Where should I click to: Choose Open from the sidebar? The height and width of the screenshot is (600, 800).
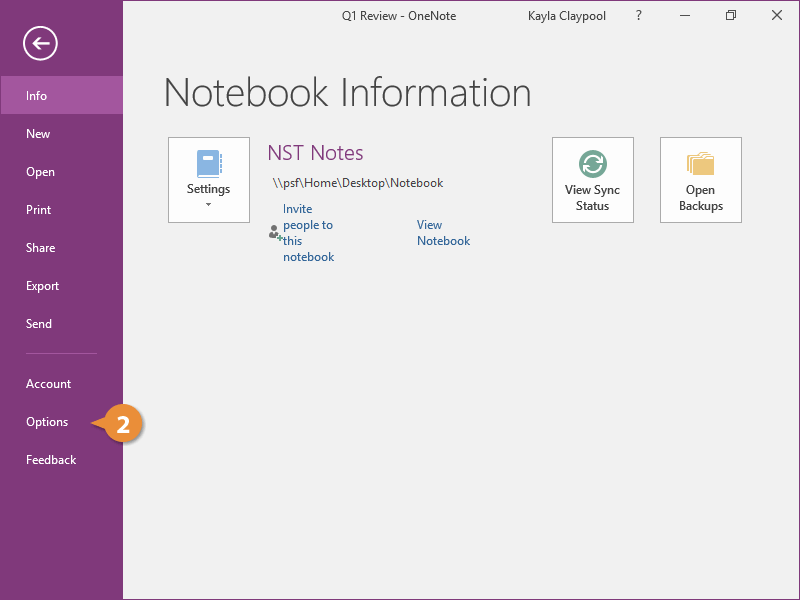pos(62,172)
